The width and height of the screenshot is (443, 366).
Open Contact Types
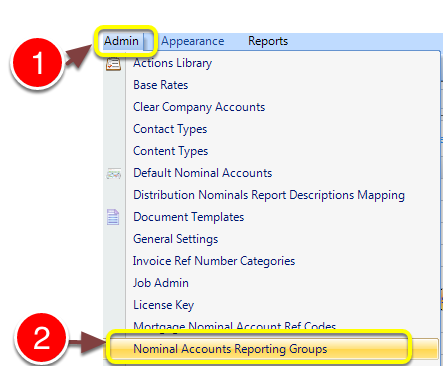pyautogui.click(x=170, y=129)
